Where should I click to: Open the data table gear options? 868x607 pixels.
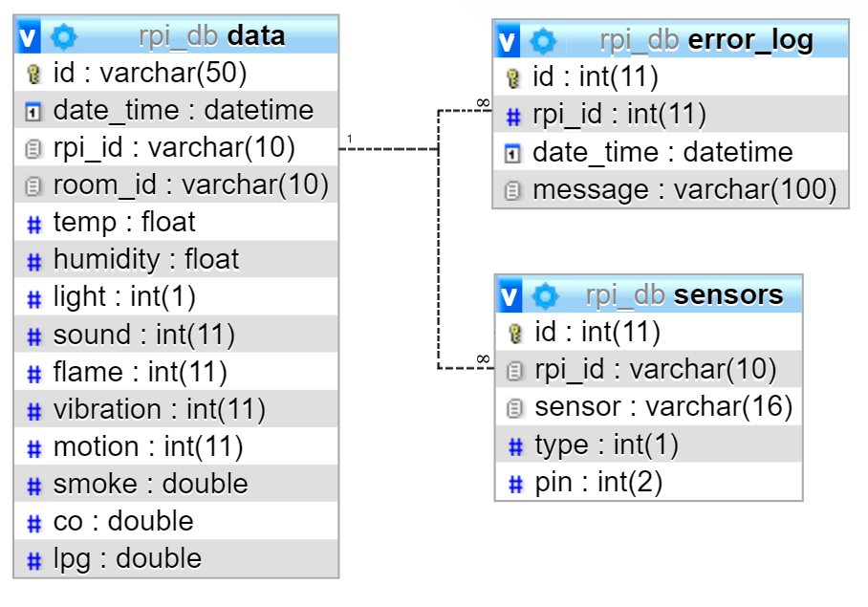point(64,37)
